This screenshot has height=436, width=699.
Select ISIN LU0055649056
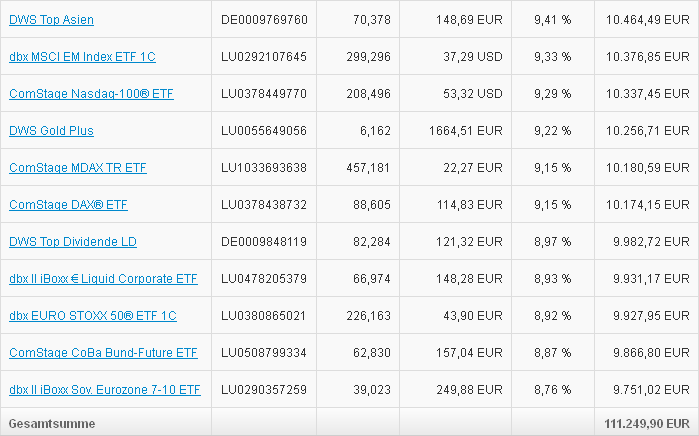(x=264, y=131)
